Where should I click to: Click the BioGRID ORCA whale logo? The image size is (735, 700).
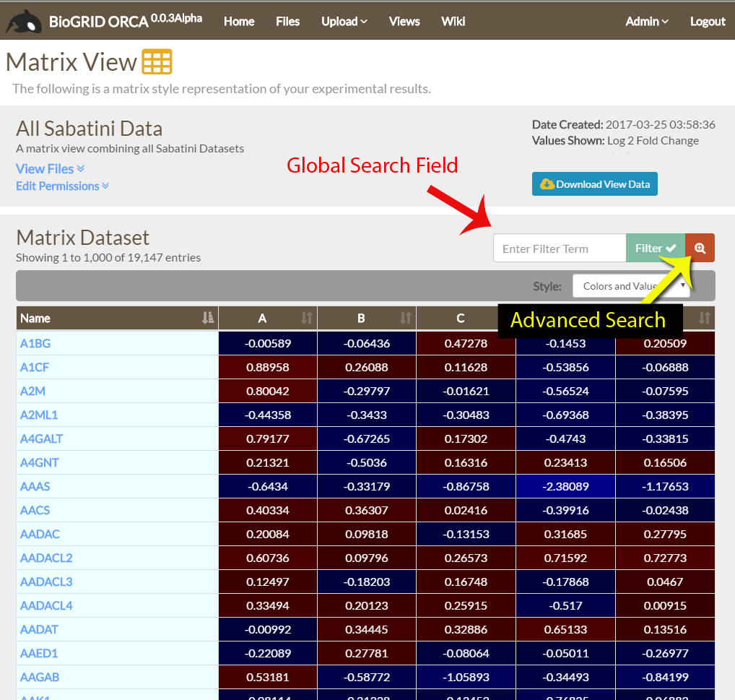click(x=23, y=22)
